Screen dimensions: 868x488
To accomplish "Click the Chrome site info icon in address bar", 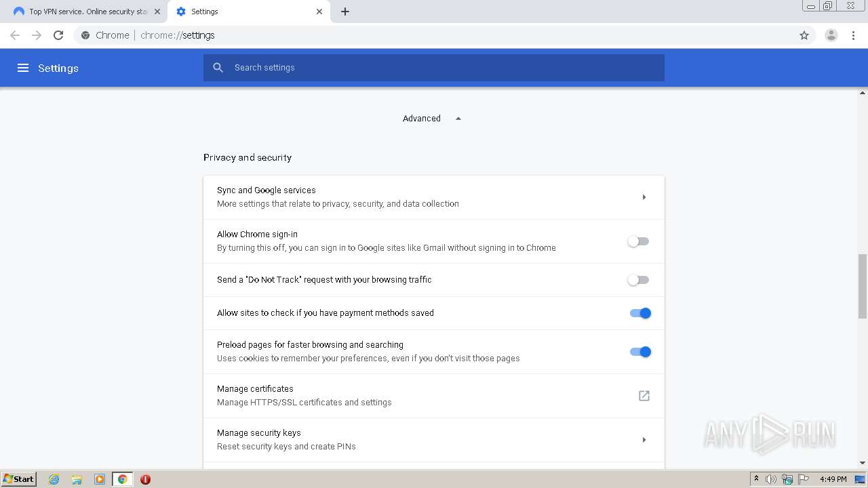I will coord(85,35).
